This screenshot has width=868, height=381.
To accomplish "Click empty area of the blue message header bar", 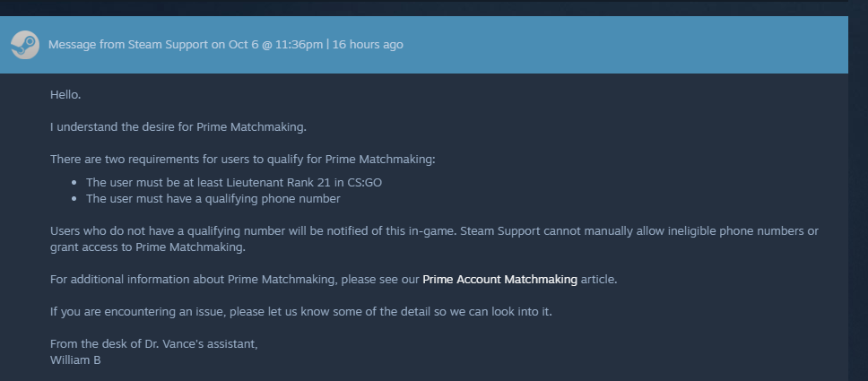I will pos(628,44).
